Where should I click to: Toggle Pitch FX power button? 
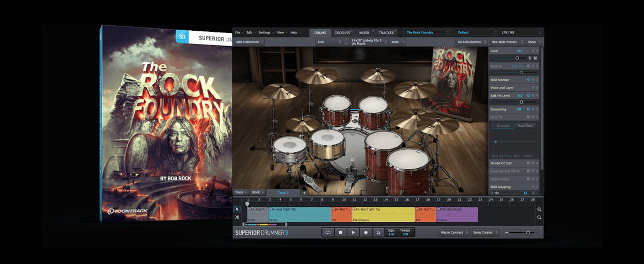click(x=528, y=117)
